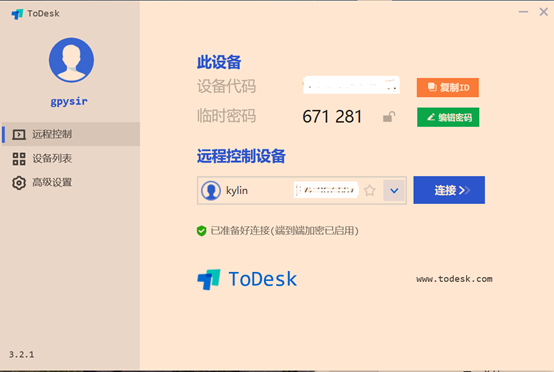Click the 临时密码 label
554x372 pixels.
(226, 116)
